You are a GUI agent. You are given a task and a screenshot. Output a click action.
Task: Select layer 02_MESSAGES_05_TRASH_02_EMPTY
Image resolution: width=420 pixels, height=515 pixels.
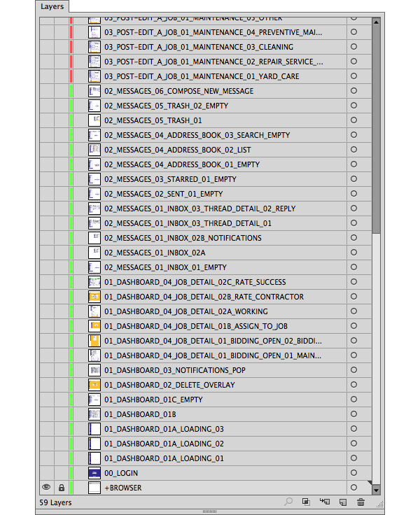tap(166, 106)
